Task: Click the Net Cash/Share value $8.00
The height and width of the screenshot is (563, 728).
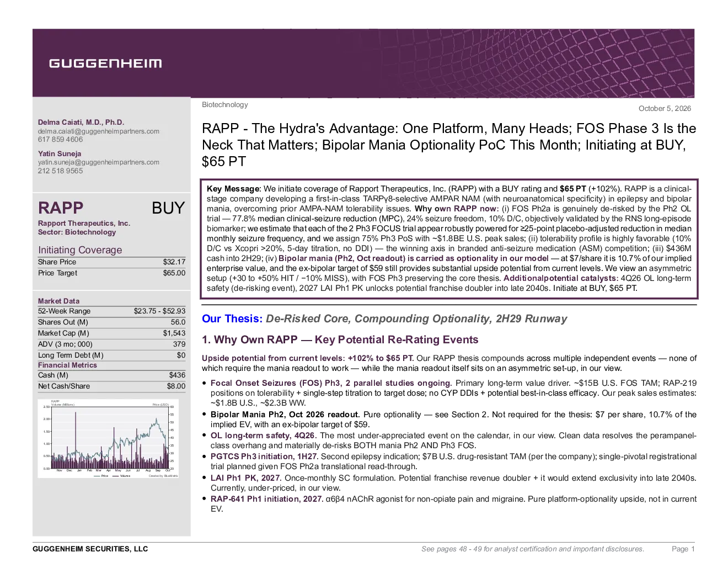Action: pos(176,386)
